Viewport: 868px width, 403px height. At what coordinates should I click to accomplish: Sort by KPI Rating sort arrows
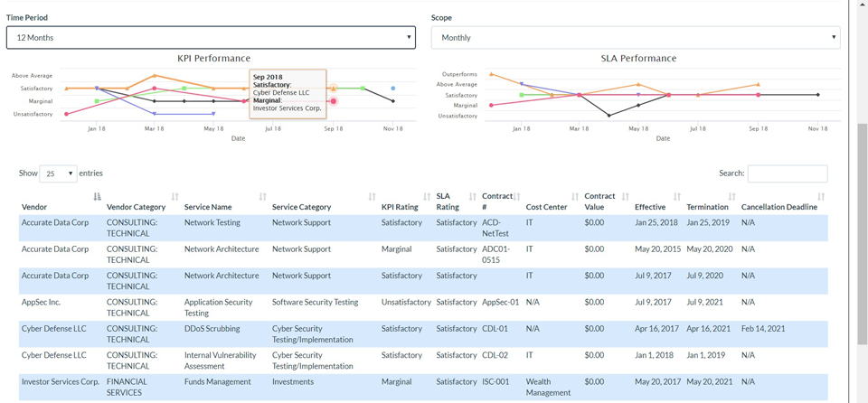(x=427, y=196)
